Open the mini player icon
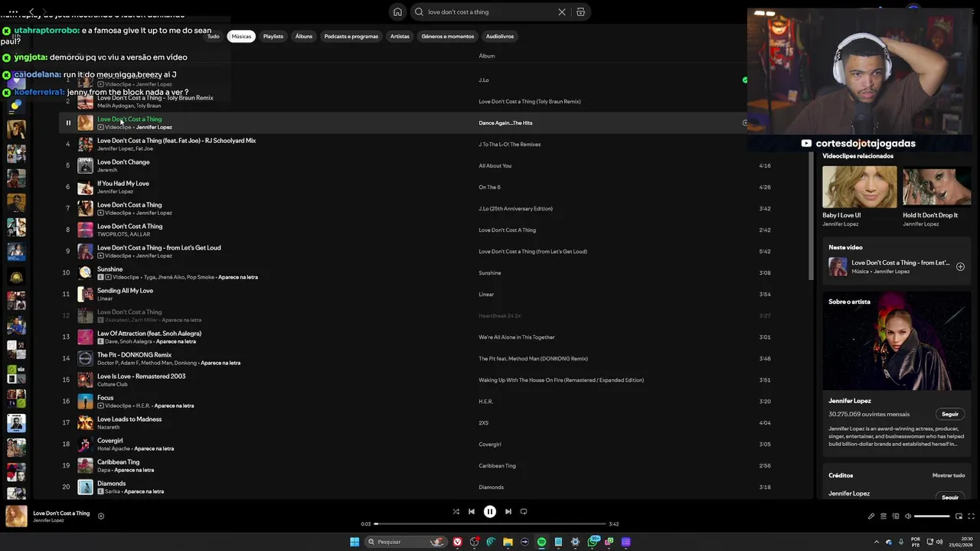 [x=959, y=517]
